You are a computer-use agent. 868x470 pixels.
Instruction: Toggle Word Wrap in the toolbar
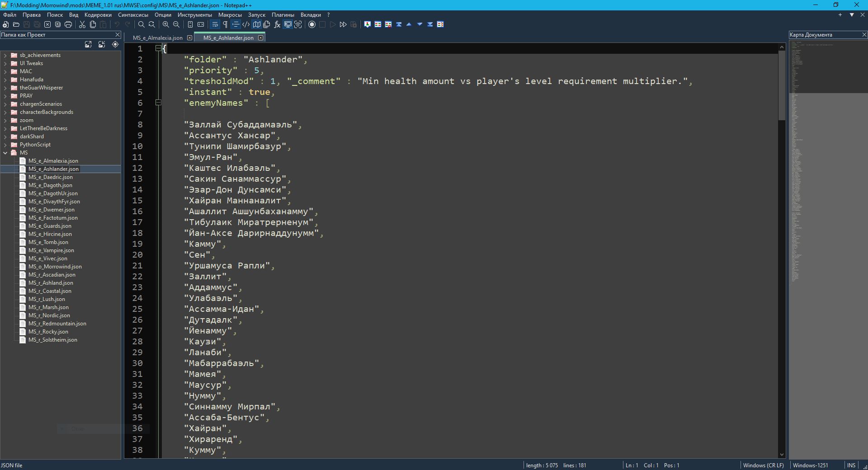(215, 24)
